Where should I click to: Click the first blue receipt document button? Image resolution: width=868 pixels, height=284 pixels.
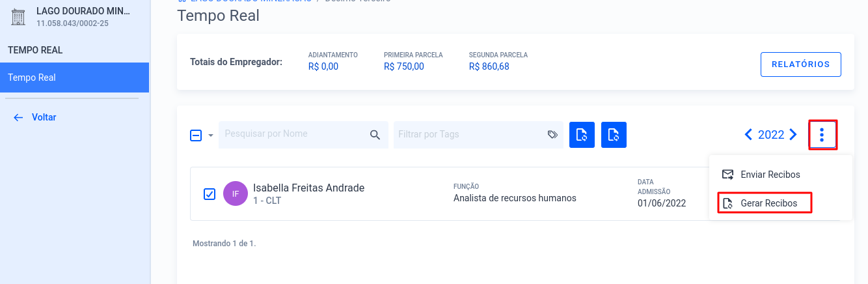pos(582,135)
